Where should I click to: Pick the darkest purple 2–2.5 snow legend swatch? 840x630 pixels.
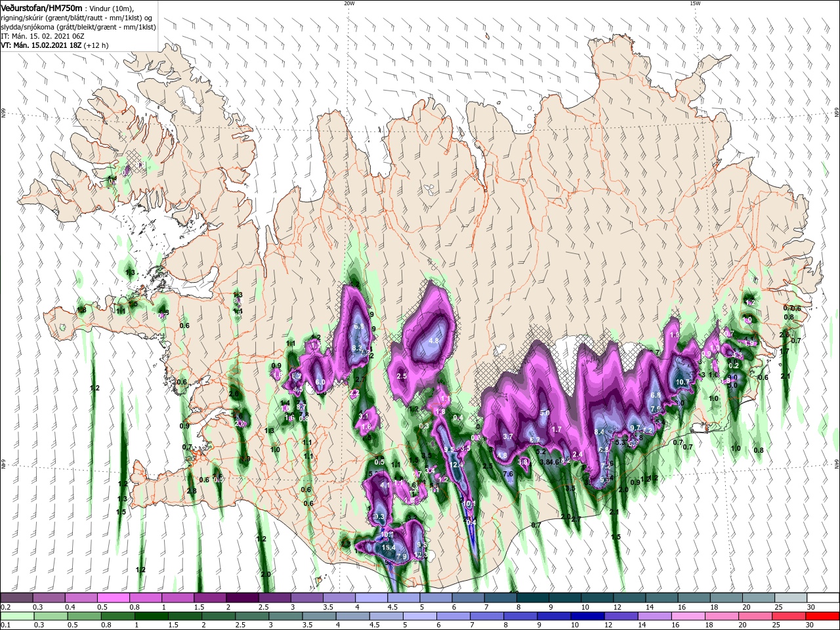[x=242, y=598]
